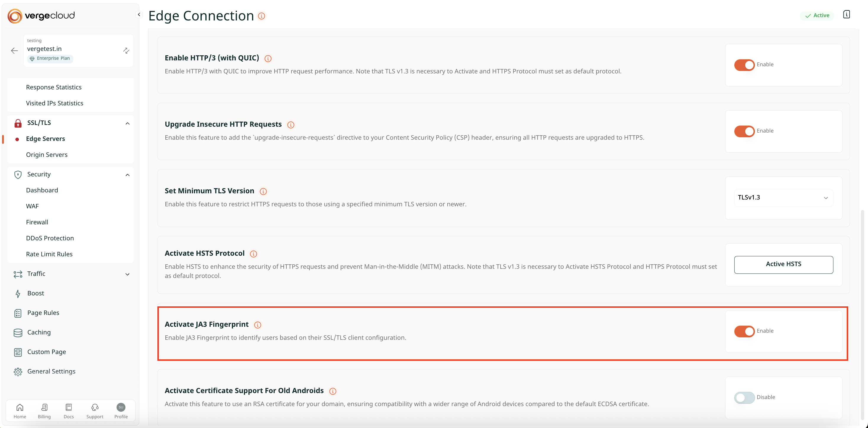This screenshot has height=428, width=868.
Task: Go to the Firewall menu item
Action: point(37,222)
